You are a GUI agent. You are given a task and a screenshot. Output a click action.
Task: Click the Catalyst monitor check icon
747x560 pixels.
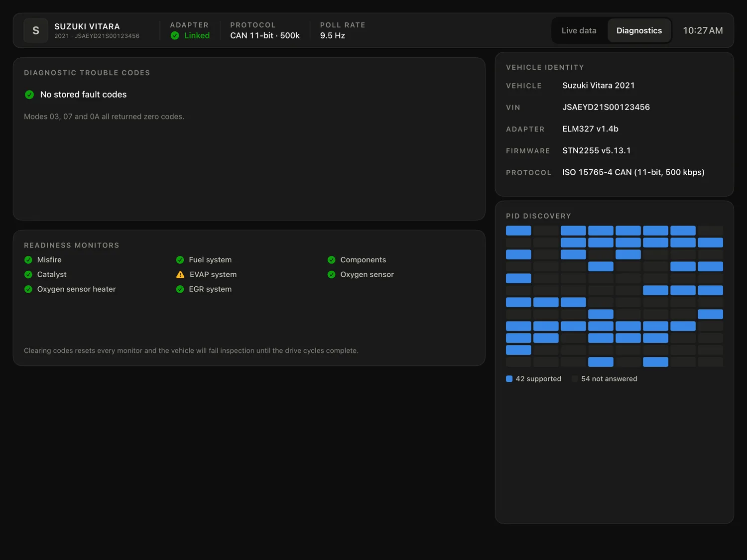[x=28, y=274]
